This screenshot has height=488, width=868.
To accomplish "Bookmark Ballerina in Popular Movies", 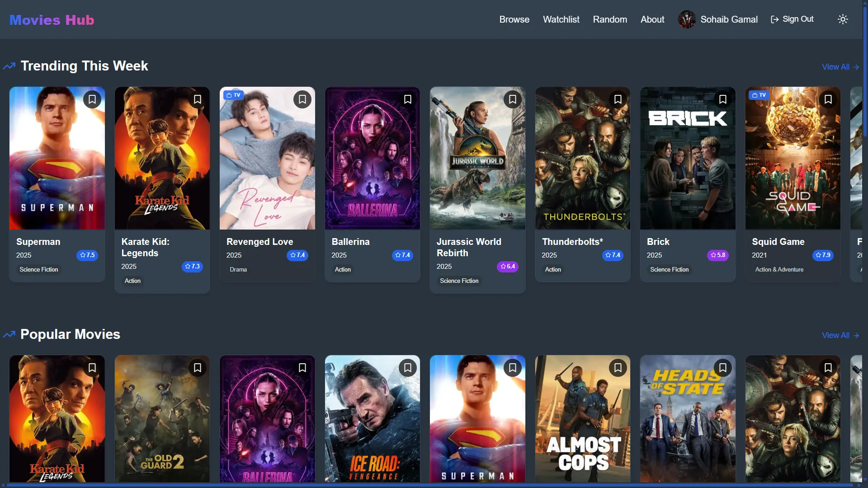I will 302,368.
